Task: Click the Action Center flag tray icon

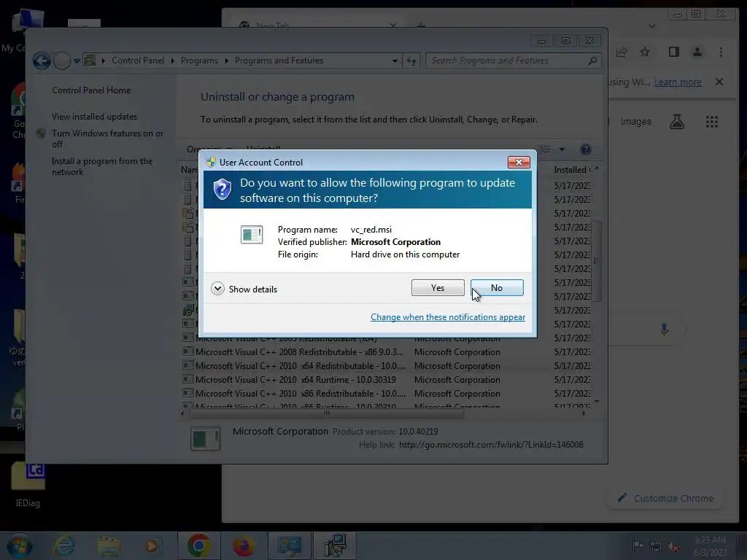Action: [638, 545]
